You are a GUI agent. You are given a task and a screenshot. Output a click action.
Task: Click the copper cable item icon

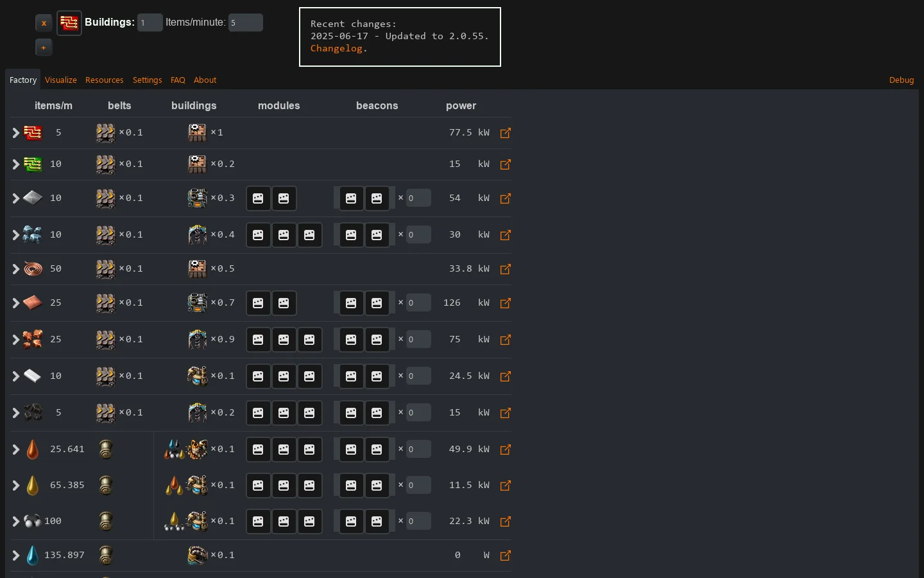33,268
